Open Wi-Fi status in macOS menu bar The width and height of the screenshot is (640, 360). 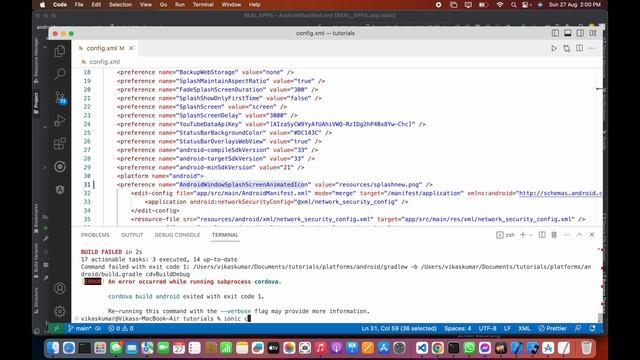point(500,4)
